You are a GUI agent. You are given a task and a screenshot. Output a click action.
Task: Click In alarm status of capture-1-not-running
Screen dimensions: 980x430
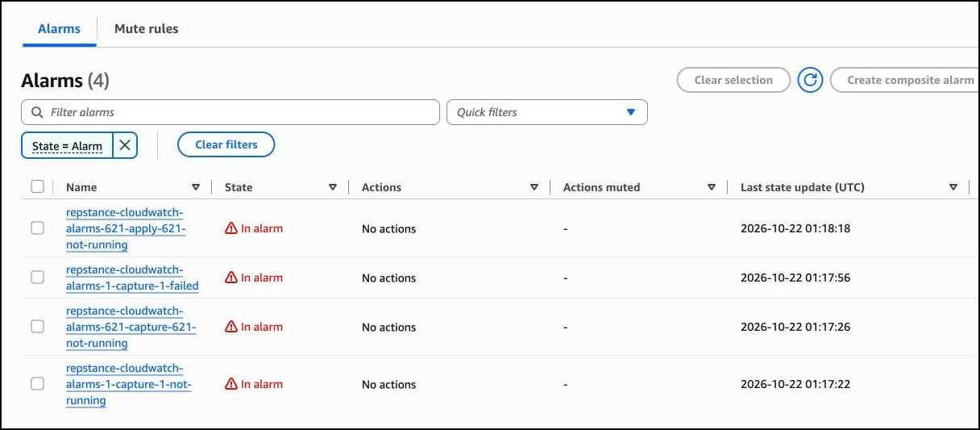(262, 384)
